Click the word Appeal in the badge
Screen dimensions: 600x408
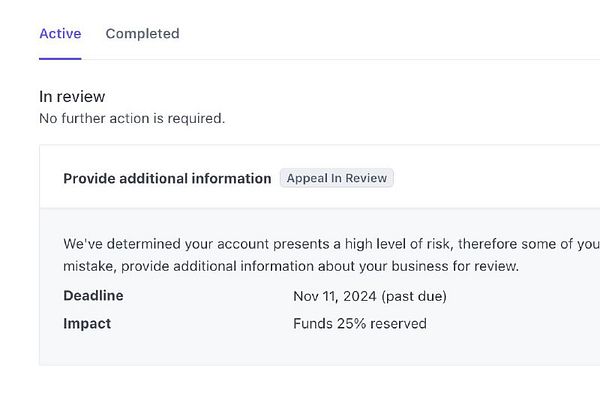(308, 178)
